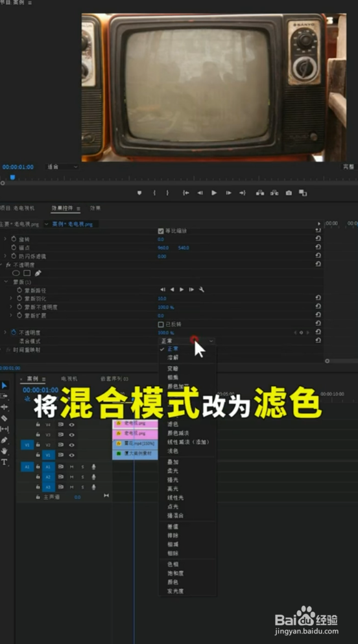
Task: Choose the free-draw bezier mask pen
Action: click(38, 273)
